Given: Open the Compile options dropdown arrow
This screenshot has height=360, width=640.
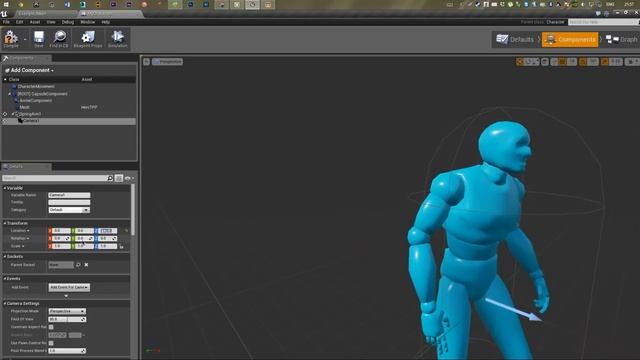Looking at the screenshot, I should point(25,40).
